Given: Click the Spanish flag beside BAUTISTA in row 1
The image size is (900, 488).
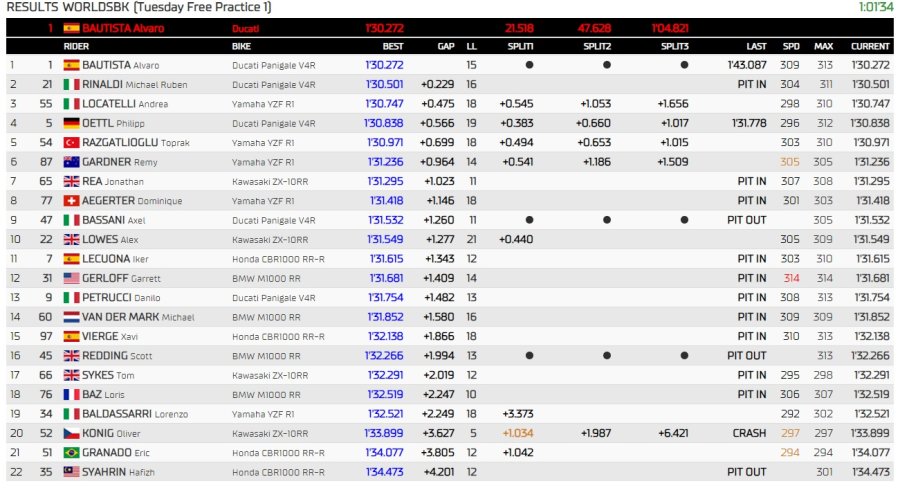Looking at the screenshot, I should (71, 65).
